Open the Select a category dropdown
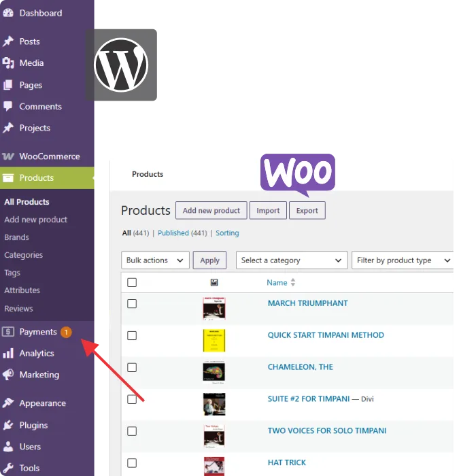Viewport: 476px width, 476px height. 292,260
